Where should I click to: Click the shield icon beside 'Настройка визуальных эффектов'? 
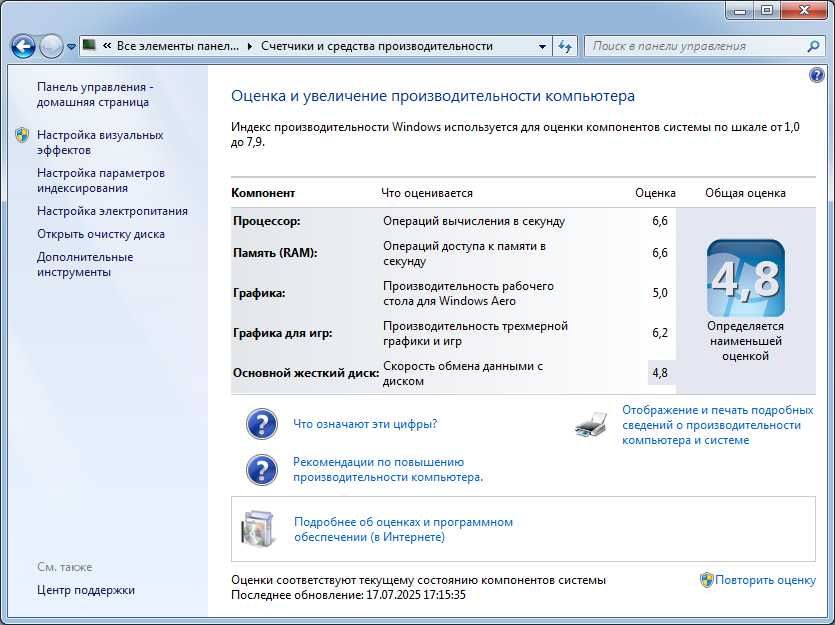[x=22, y=135]
